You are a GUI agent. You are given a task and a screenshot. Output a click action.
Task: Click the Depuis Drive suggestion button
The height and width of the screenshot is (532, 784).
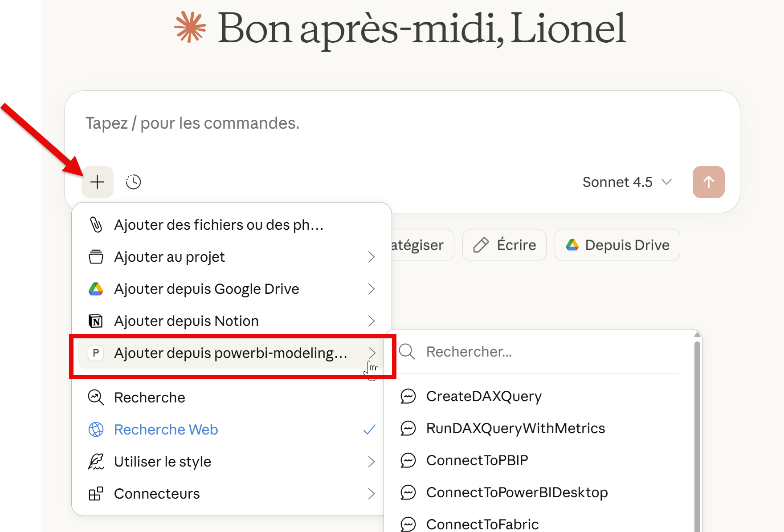click(x=617, y=245)
